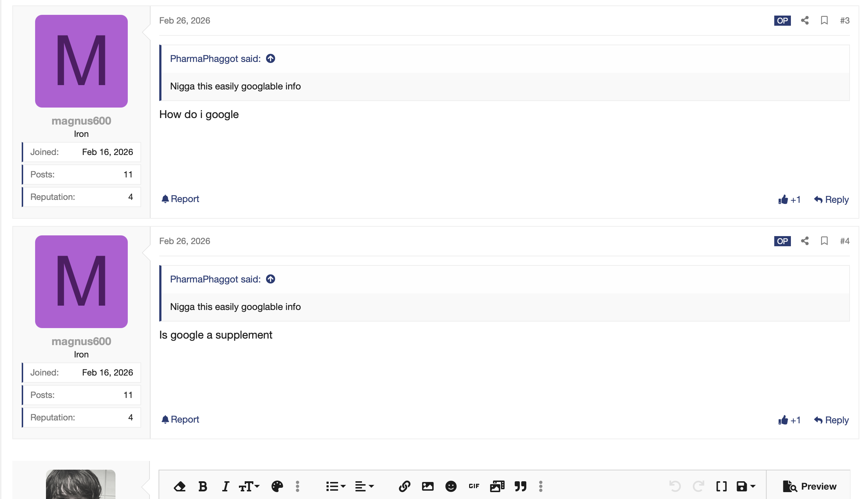The image size is (868, 499).
Task: Share post #4 via share icon
Action: click(x=805, y=241)
